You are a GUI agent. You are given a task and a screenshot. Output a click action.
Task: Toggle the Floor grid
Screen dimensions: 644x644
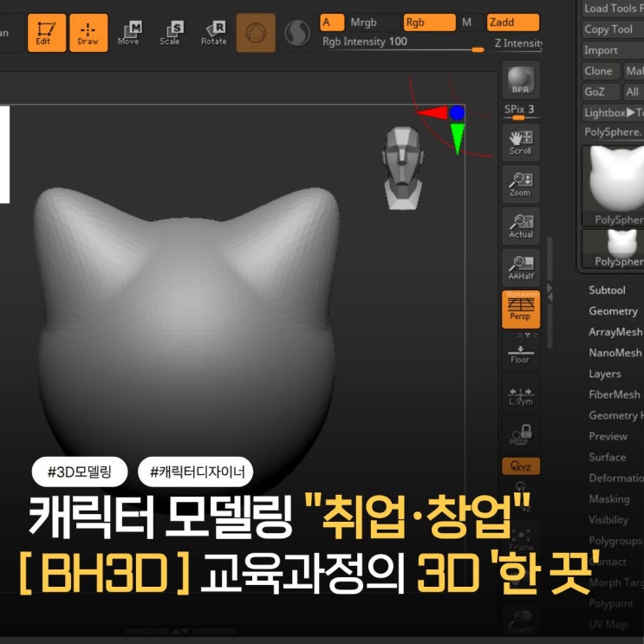[520, 353]
